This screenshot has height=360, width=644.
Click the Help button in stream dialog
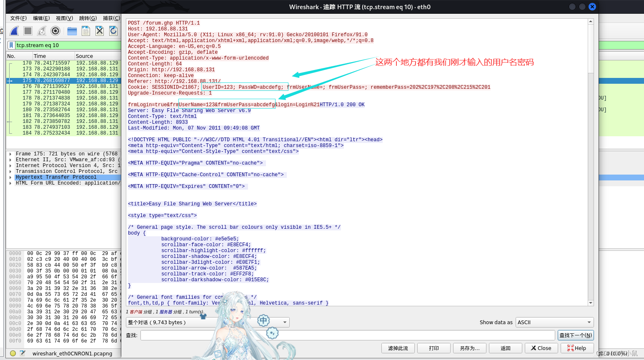click(x=577, y=348)
